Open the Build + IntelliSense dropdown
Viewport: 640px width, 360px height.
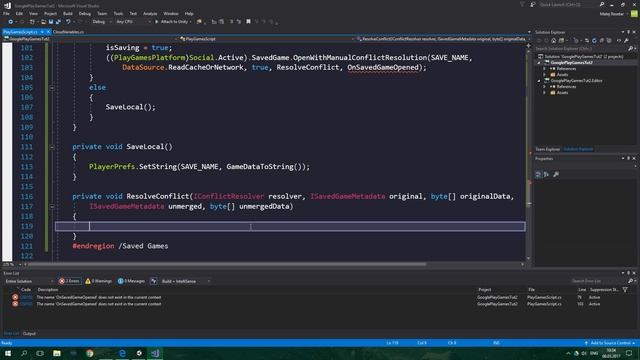coord(186,281)
